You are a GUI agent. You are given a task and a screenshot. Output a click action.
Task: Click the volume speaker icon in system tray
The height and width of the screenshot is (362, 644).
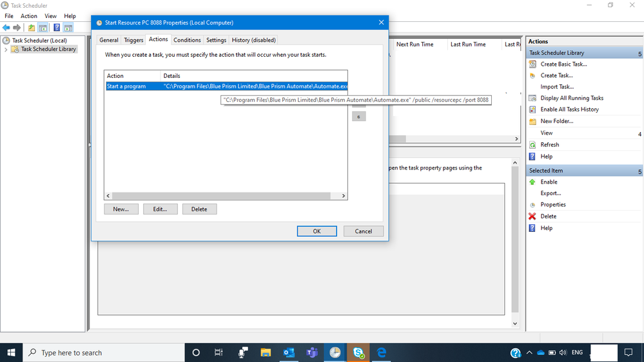(563, 352)
